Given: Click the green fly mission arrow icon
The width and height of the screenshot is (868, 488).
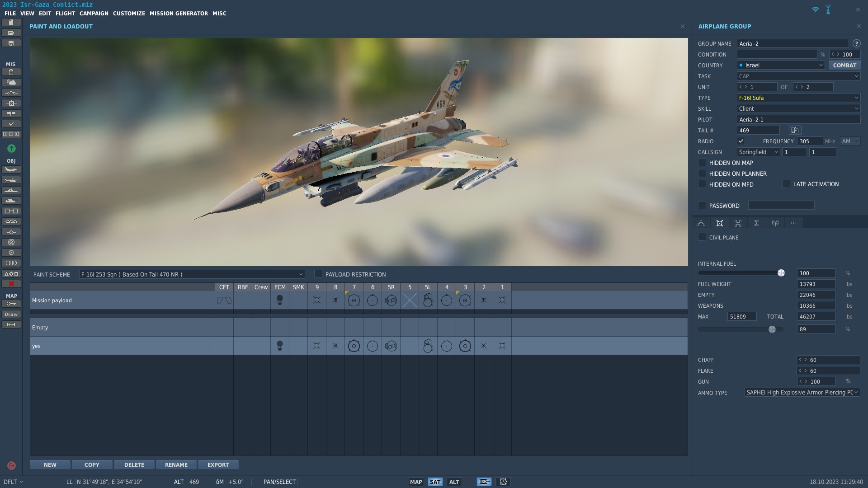Looking at the screenshot, I should click(x=11, y=148).
